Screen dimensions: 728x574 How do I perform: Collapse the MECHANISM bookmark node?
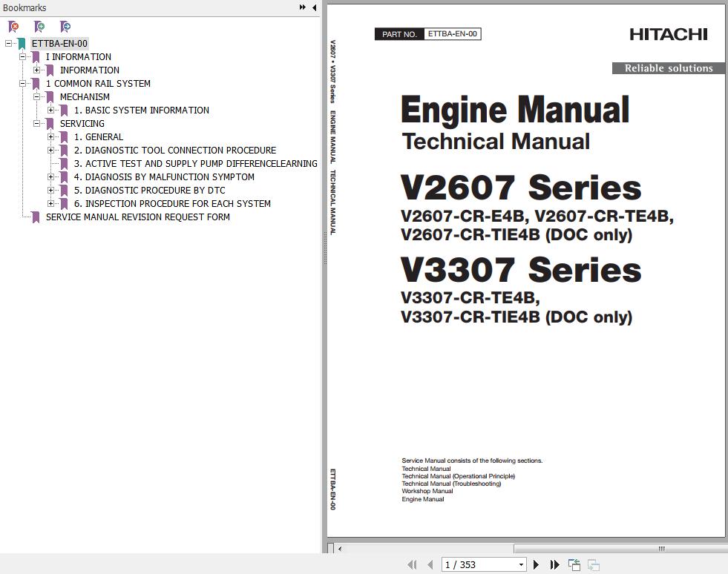pyautogui.click(x=36, y=97)
